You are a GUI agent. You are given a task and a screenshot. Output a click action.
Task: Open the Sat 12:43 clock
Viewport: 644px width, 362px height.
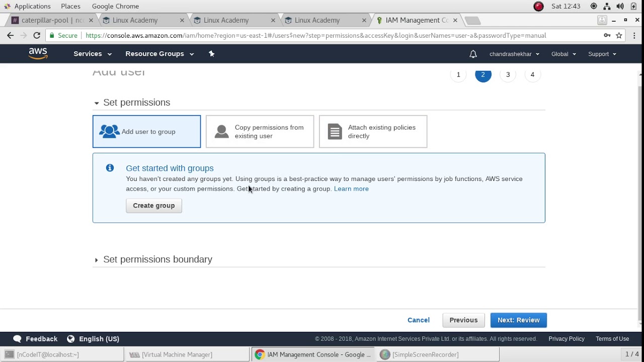point(566,6)
